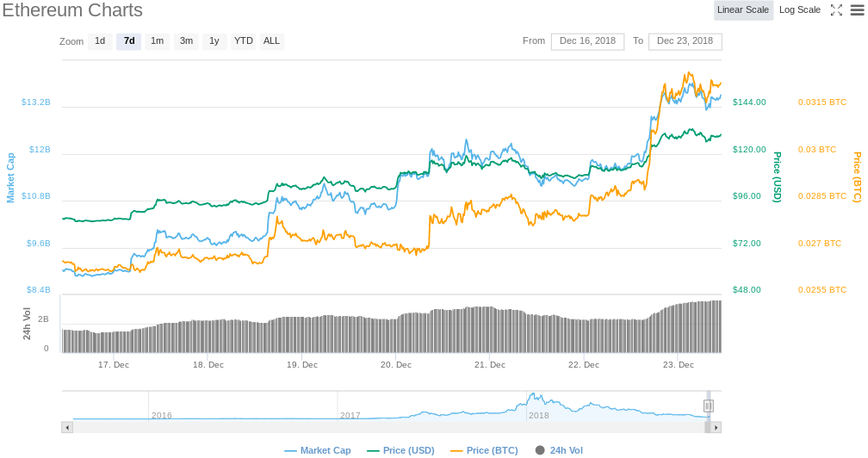
Task: Click the $10.8B market cap label
Action: click(36, 196)
